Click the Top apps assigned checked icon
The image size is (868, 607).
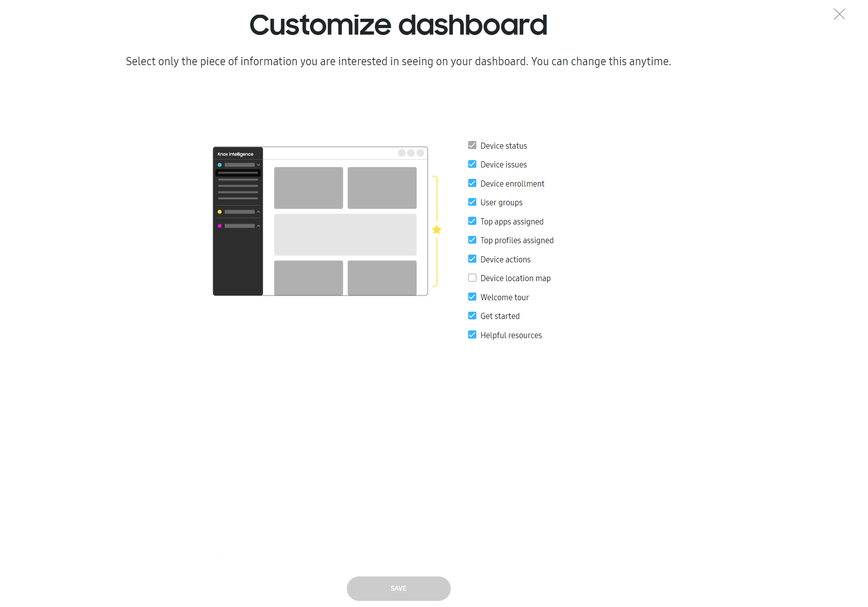point(472,221)
